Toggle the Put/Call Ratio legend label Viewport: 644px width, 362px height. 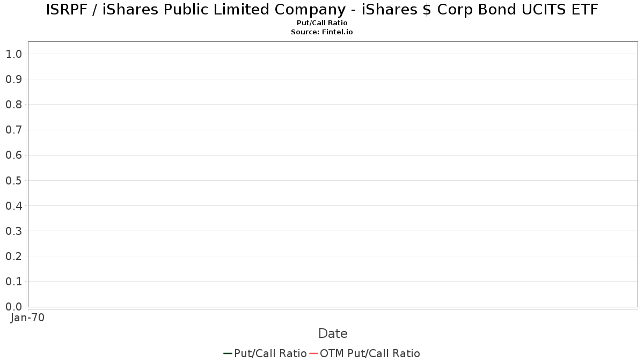click(x=270, y=353)
